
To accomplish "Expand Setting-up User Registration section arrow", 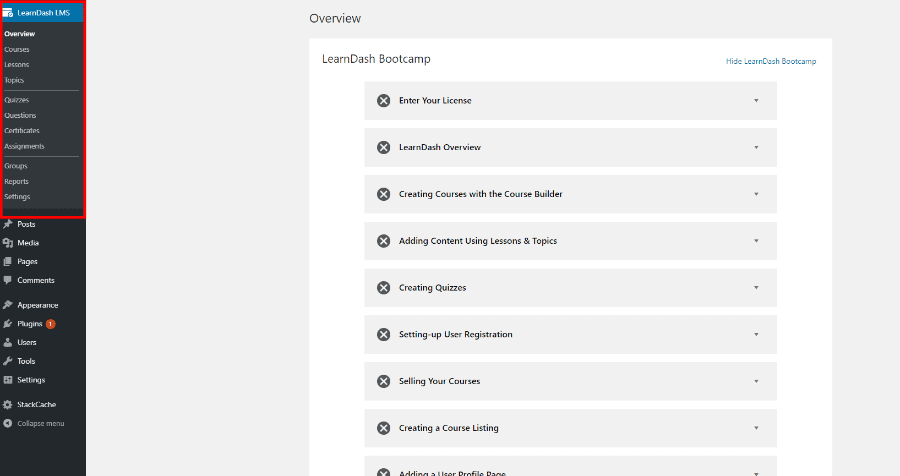I will tap(756, 334).
